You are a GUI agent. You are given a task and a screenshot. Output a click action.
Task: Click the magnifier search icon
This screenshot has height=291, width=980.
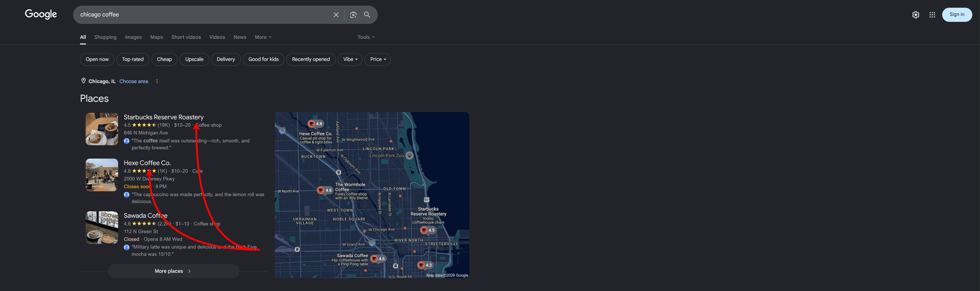367,14
